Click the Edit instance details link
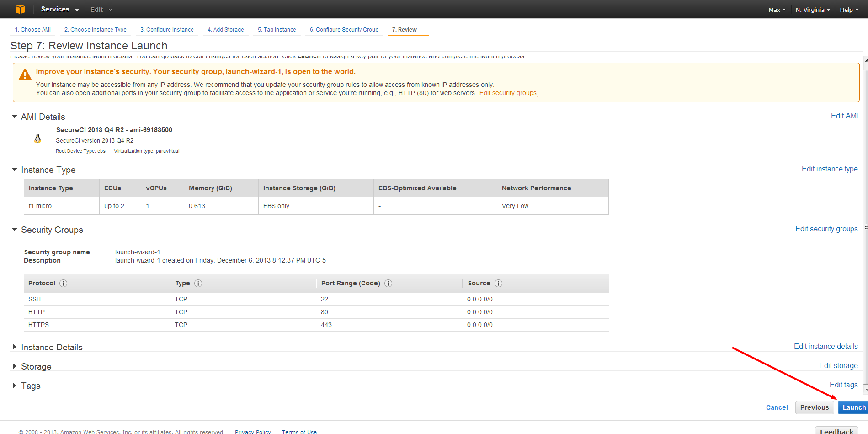This screenshot has width=868, height=434. pos(826,347)
